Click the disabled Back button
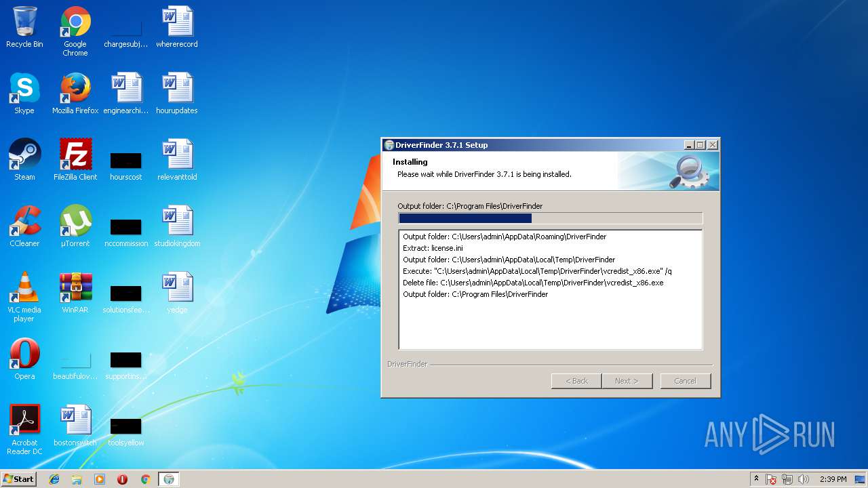 [x=576, y=381]
